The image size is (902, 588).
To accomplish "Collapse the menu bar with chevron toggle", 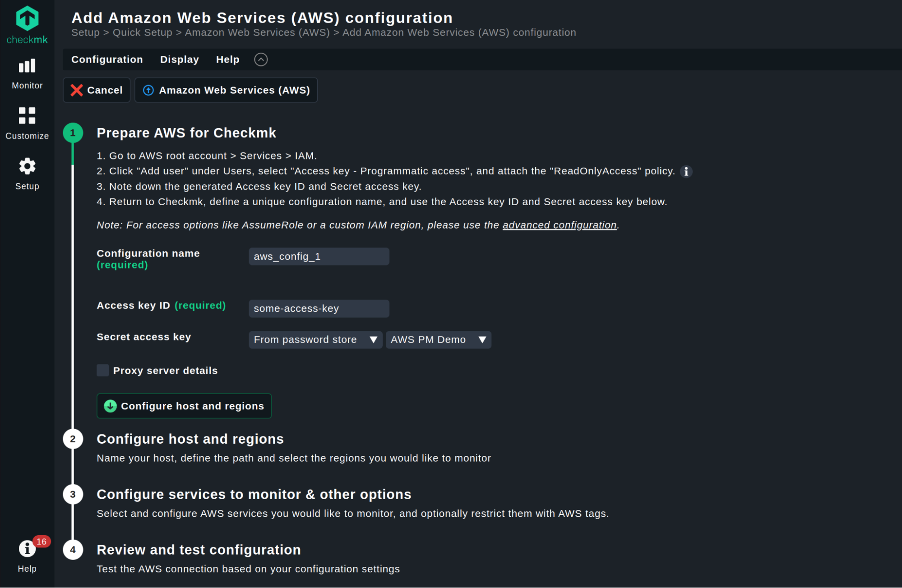I will [261, 60].
